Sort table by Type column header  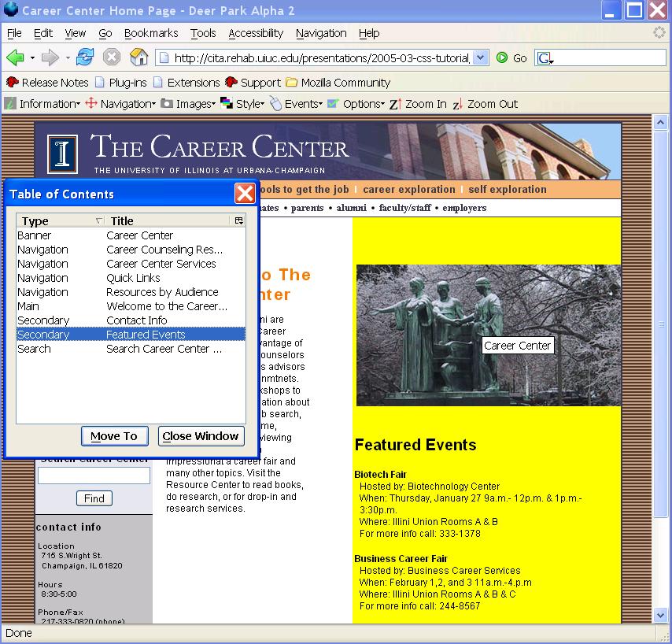[x=59, y=221]
